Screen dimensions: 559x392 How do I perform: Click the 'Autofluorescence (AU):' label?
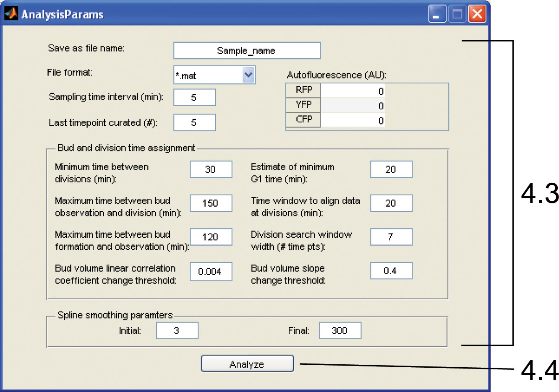tap(337, 75)
